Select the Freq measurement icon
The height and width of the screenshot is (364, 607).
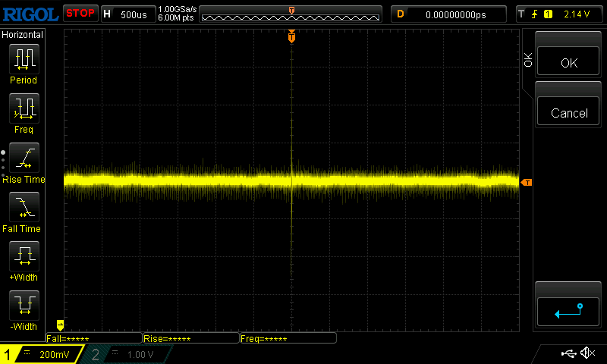pos(24,108)
